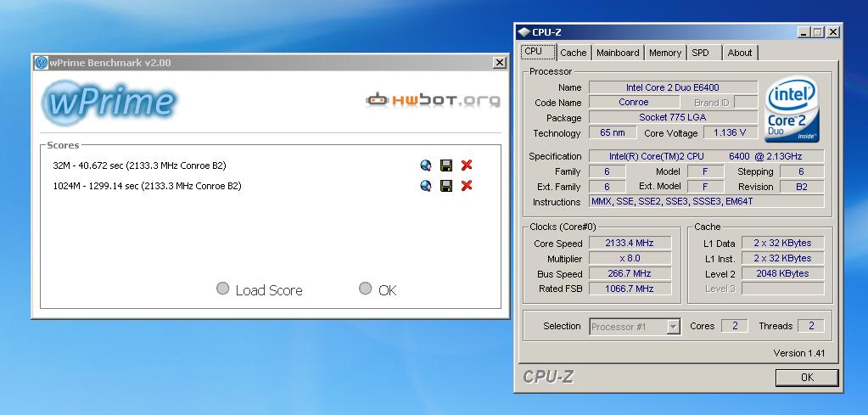868x415 pixels.
Task: Click the Intel Core 2 Duo logo
Action: 792,110
